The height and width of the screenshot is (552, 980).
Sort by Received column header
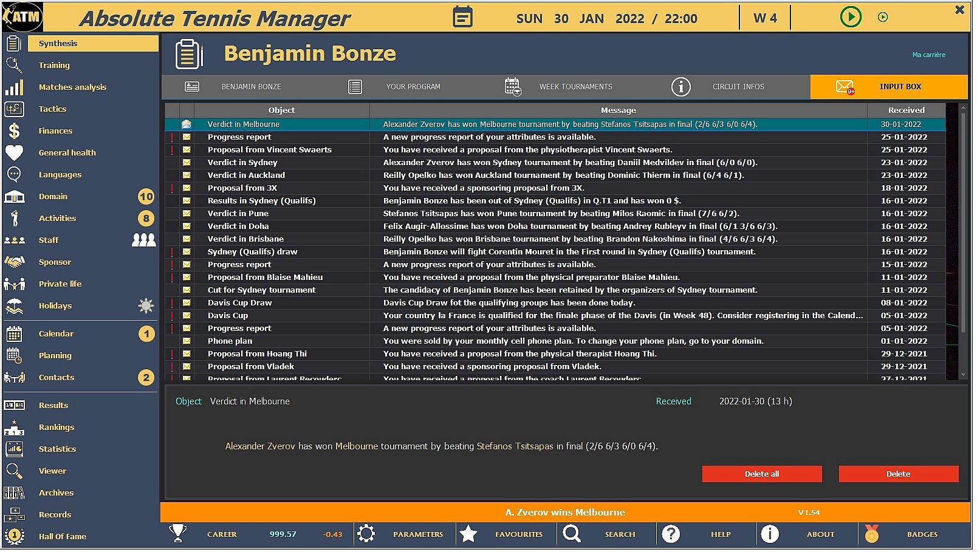point(906,111)
